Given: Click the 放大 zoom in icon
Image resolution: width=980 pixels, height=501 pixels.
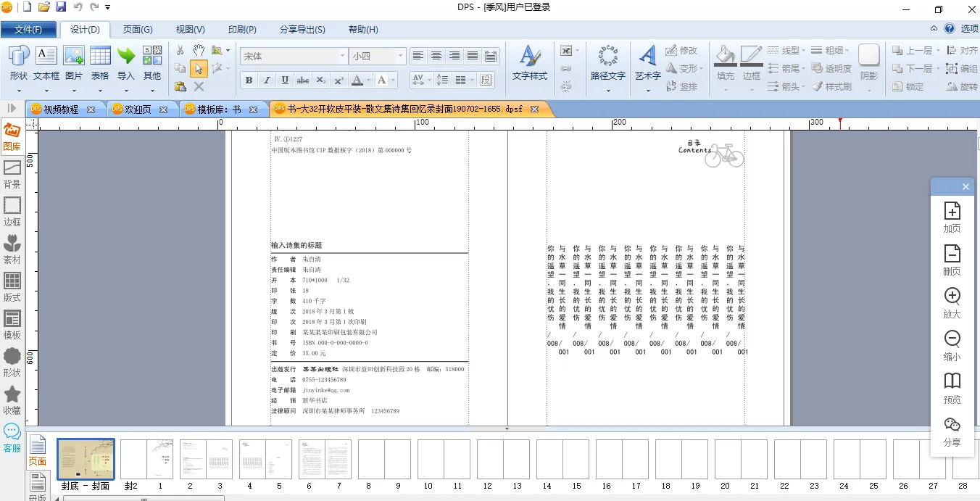Looking at the screenshot, I should (952, 302).
